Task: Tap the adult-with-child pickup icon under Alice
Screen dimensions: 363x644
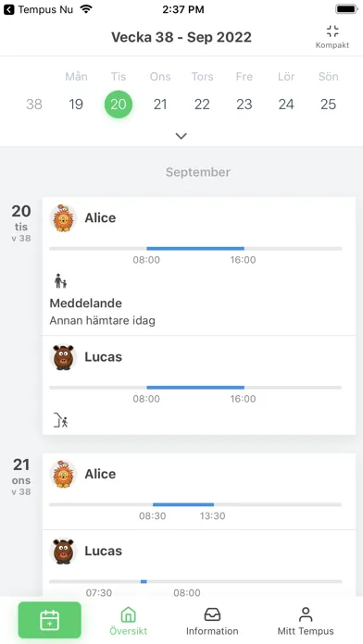Action: [x=60, y=281]
